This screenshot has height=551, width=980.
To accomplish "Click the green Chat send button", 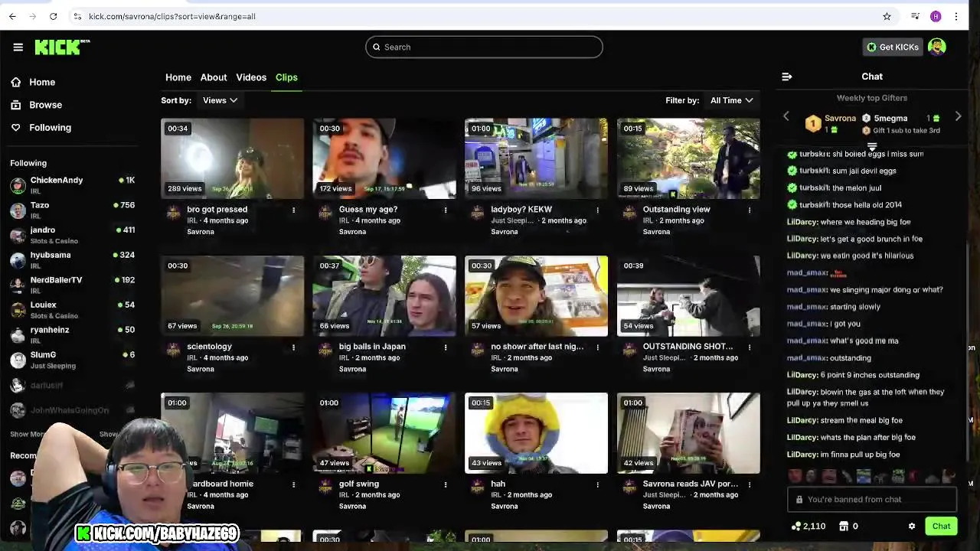I will click(x=941, y=527).
